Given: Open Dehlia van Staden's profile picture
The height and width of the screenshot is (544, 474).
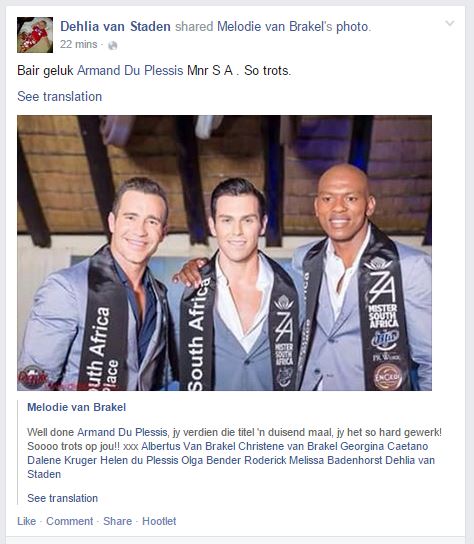Looking at the screenshot, I should [x=35, y=35].
